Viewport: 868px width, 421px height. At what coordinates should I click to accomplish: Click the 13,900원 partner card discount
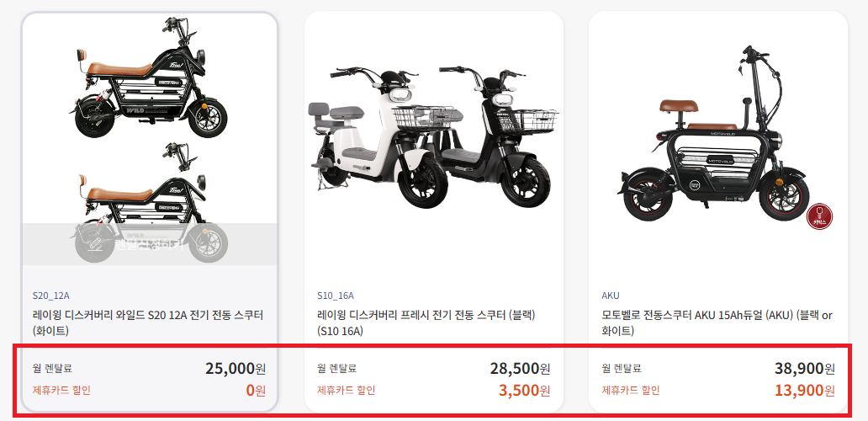pyautogui.click(x=804, y=391)
